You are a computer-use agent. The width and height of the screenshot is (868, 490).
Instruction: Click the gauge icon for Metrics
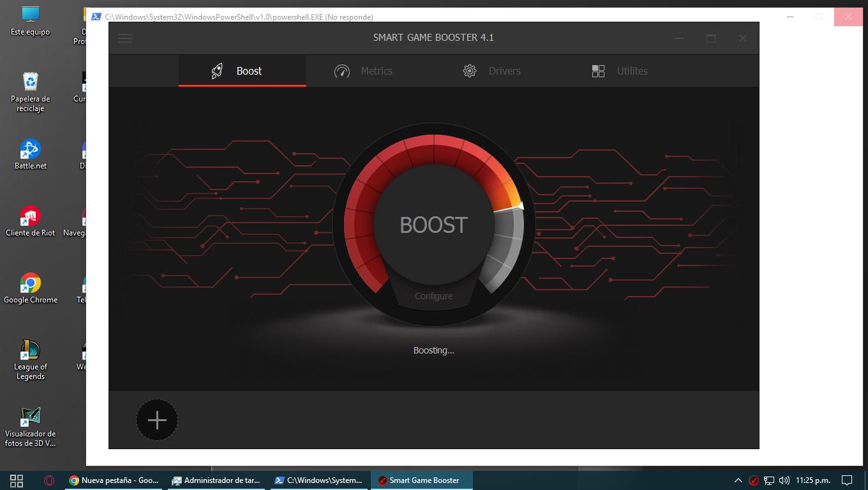pyautogui.click(x=342, y=71)
